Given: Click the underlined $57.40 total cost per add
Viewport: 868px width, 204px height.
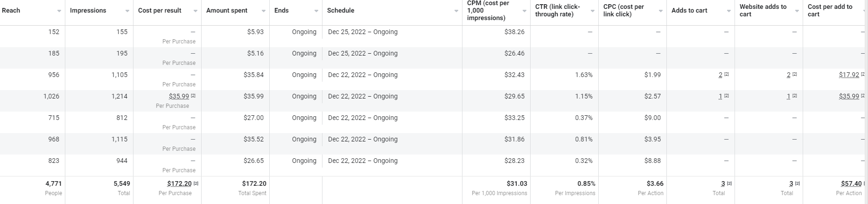Looking at the screenshot, I should pos(851,183).
